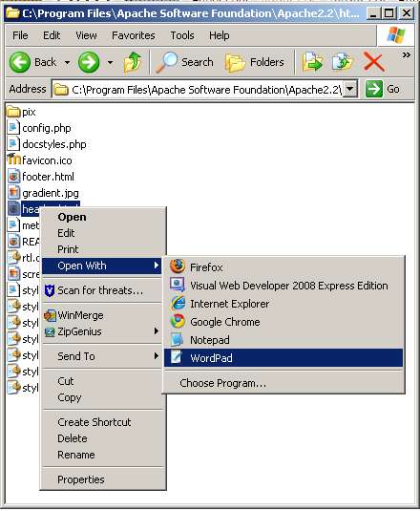Select the favicon.ico file icon

coord(13,160)
